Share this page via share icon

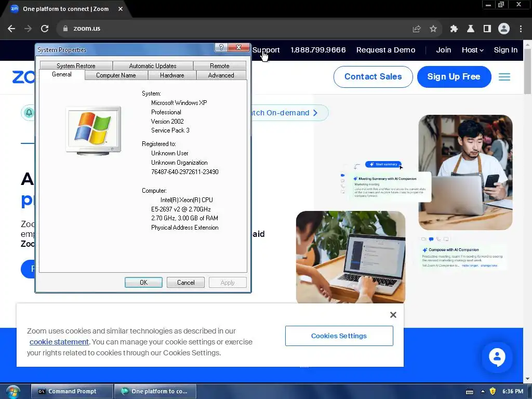pos(417,29)
